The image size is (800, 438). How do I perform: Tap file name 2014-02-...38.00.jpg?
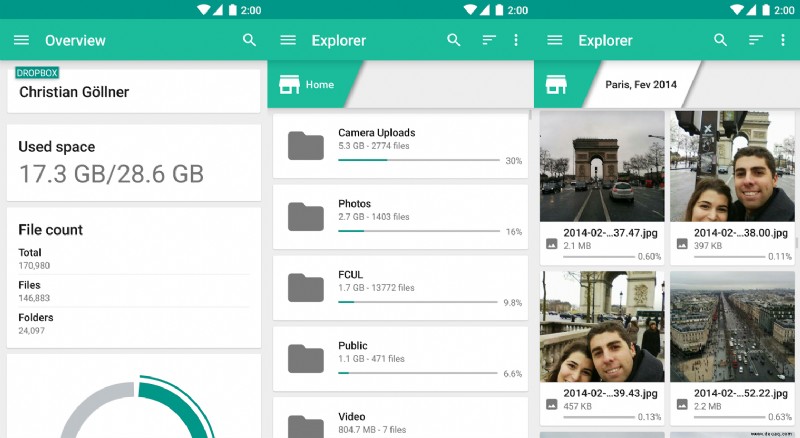[741, 233]
